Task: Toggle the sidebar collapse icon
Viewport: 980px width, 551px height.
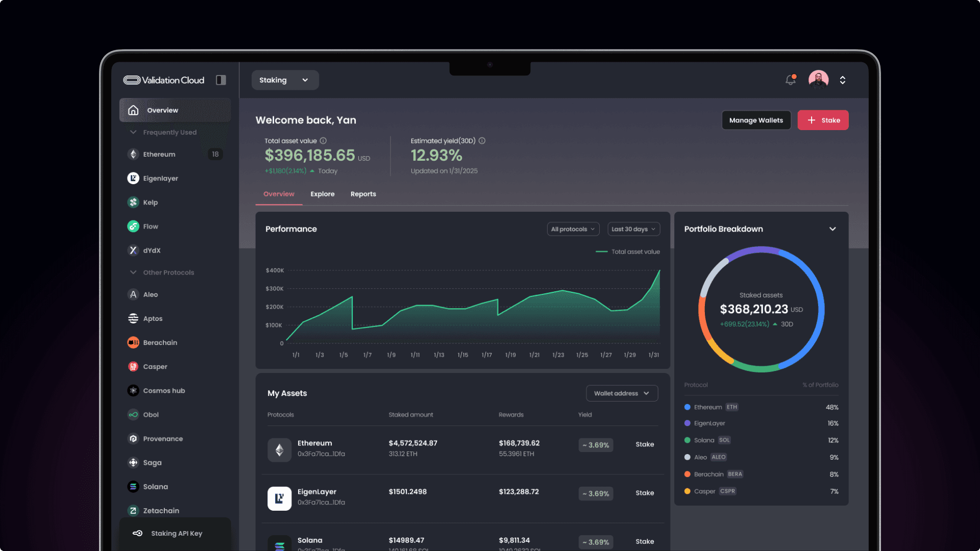Action: click(220, 80)
